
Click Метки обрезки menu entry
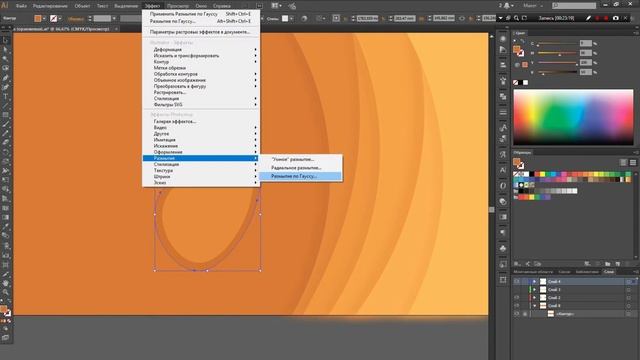click(x=201, y=68)
